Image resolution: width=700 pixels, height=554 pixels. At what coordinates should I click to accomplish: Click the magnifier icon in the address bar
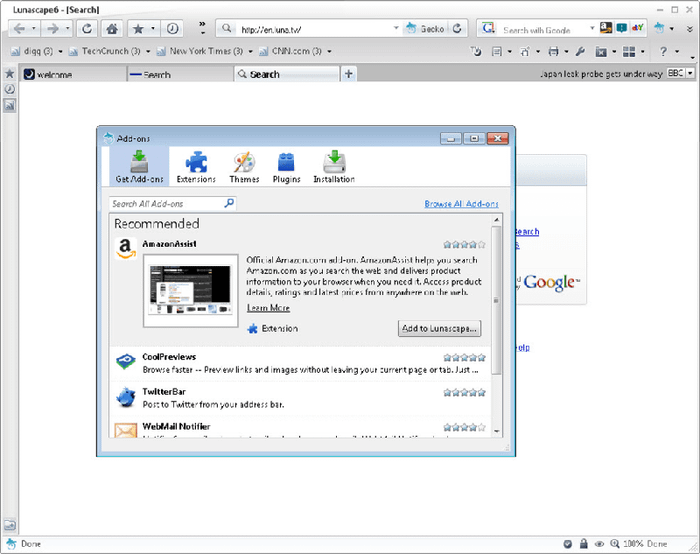227,29
